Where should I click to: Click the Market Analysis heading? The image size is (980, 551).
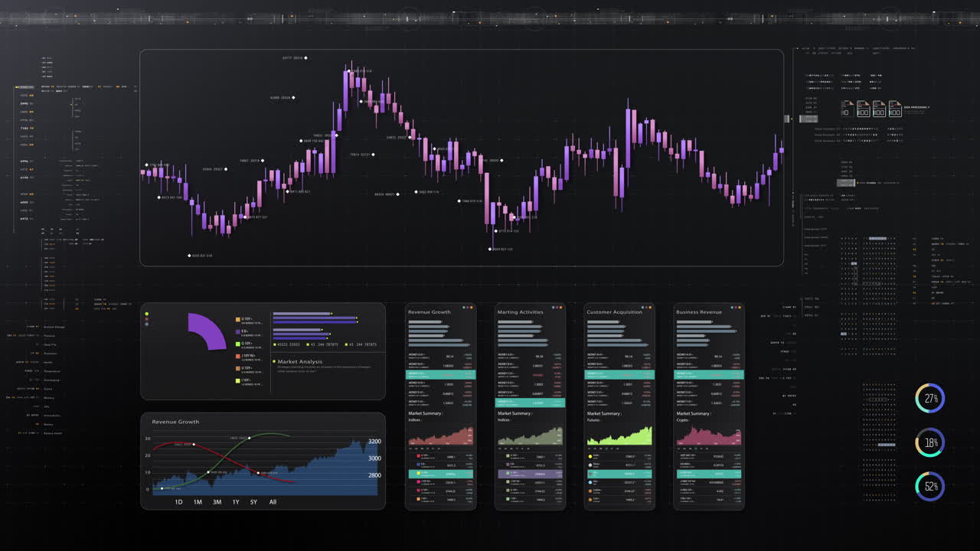point(299,361)
